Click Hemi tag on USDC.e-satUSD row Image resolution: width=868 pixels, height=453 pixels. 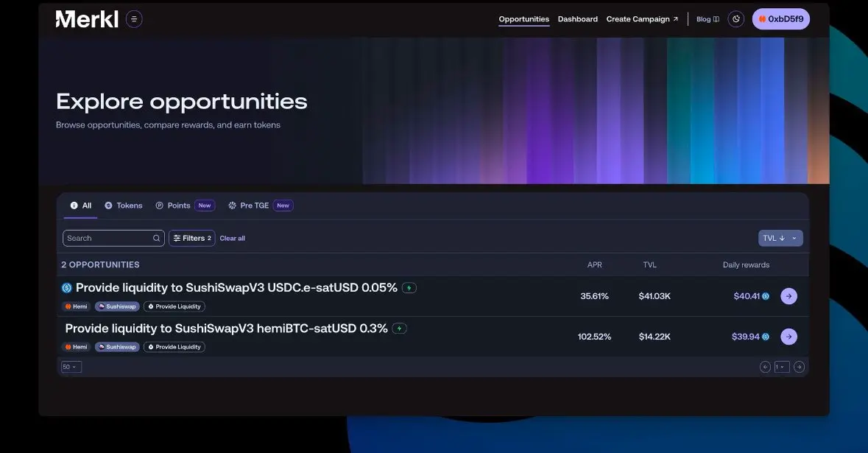tap(76, 306)
